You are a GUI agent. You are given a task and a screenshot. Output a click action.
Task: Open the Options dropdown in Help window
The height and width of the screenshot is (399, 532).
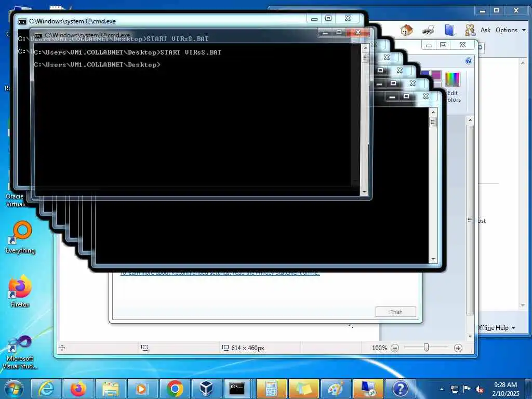(x=510, y=30)
